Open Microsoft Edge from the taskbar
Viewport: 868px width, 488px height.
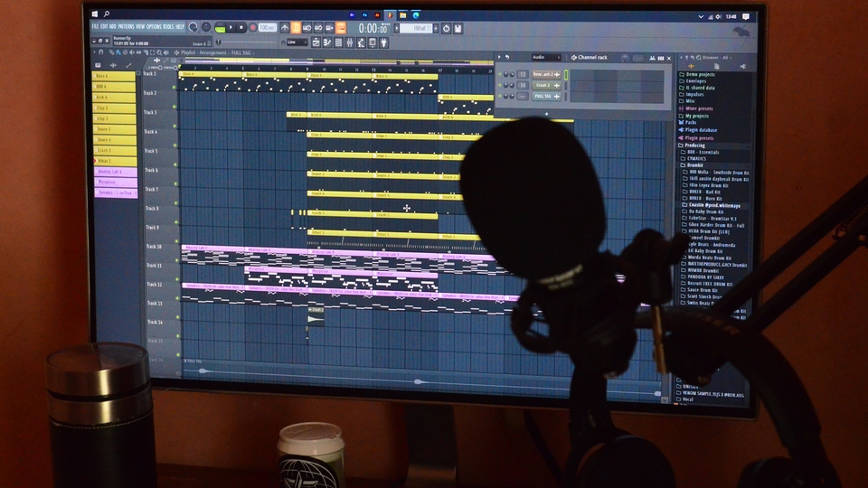[416, 15]
